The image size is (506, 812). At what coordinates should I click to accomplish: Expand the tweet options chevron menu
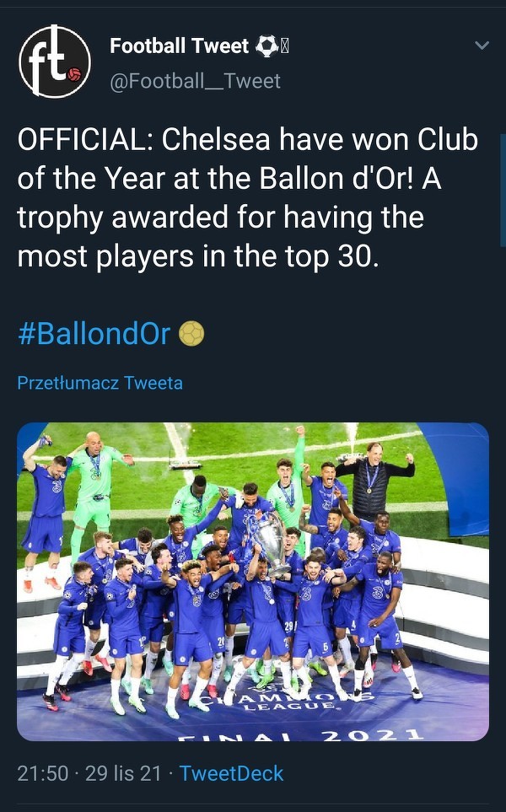click(482, 46)
